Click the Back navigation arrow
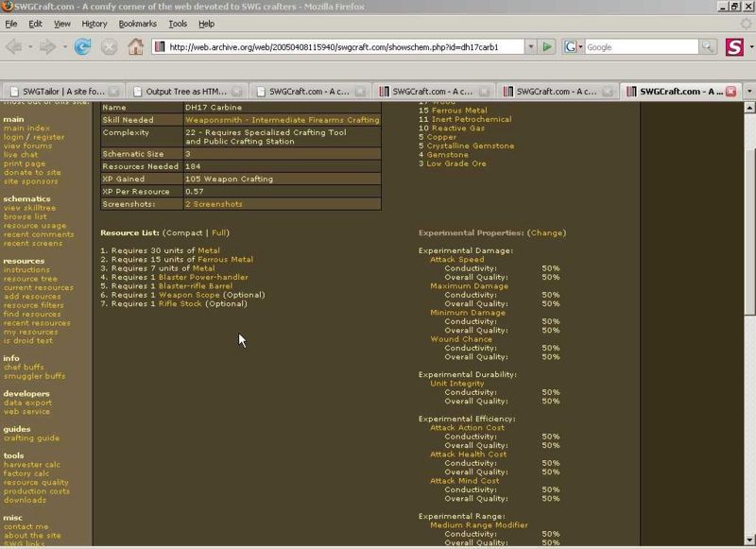756x549 pixels. pos(14,46)
